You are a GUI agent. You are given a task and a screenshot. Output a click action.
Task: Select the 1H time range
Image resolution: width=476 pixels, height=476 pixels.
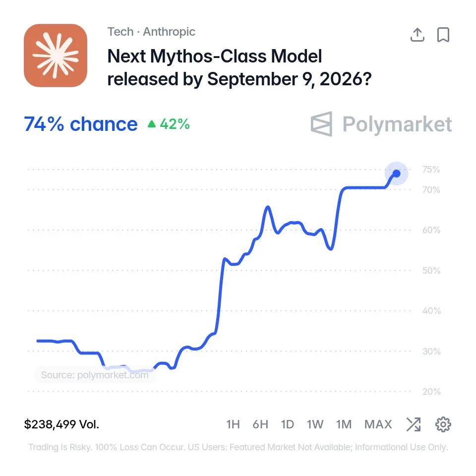[x=233, y=424]
